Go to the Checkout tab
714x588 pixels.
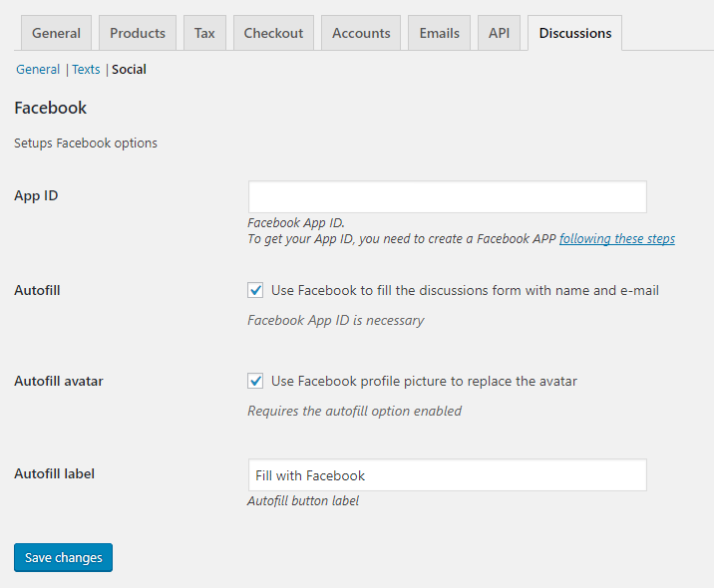pyautogui.click(x=273, y=33)
